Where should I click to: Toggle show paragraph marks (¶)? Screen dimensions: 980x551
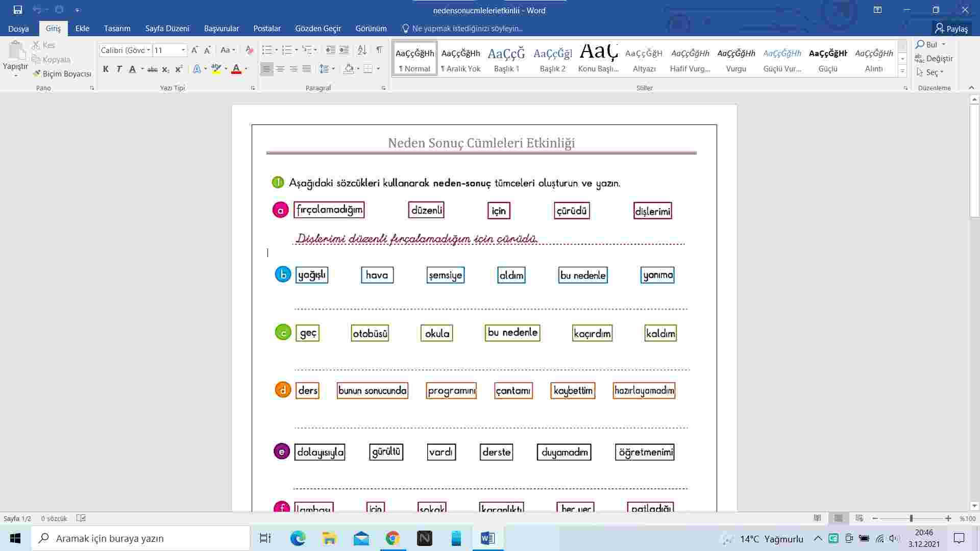[379, 50]
